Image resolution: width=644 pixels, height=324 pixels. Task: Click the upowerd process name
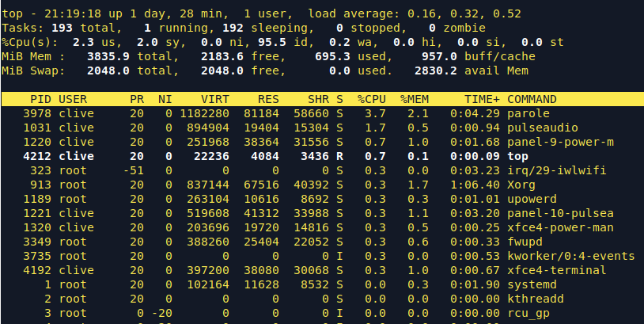pos(532,200)
